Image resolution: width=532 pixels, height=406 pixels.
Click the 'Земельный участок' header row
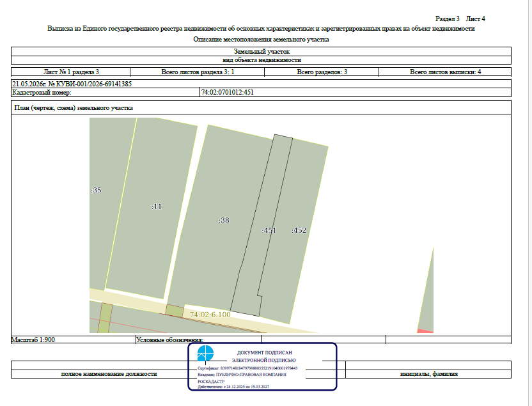(262, 52)
